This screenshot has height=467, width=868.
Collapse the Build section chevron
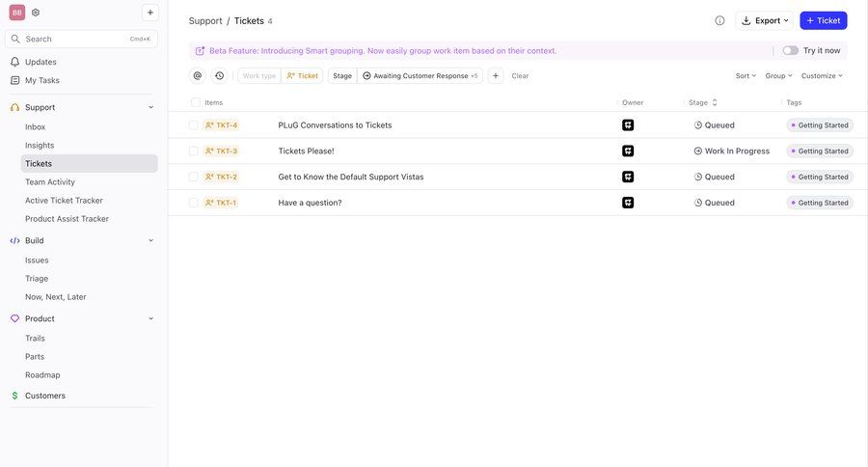click(150, 240)
